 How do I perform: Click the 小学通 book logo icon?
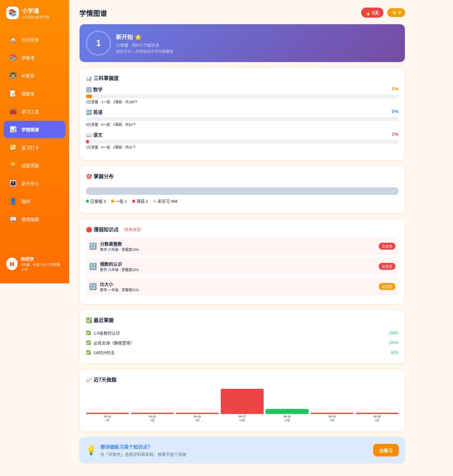[x=13, y=13]
